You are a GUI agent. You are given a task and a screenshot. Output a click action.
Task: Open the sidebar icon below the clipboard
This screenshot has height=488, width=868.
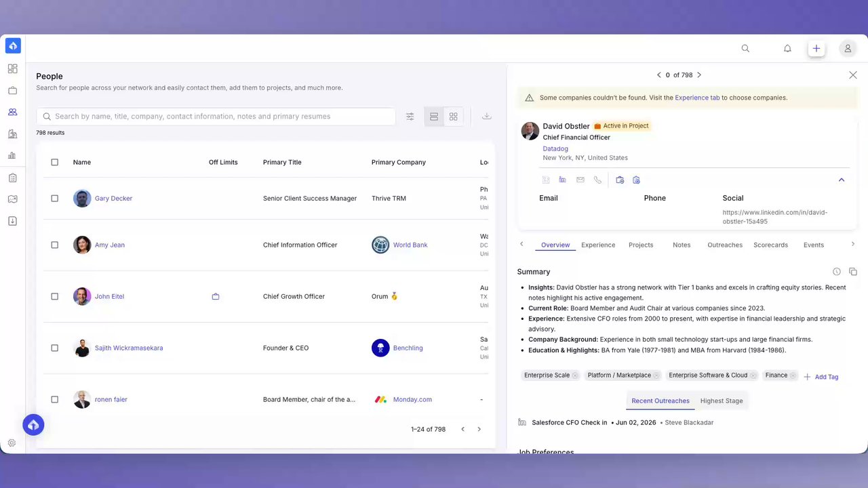click(x=12, y=199)
